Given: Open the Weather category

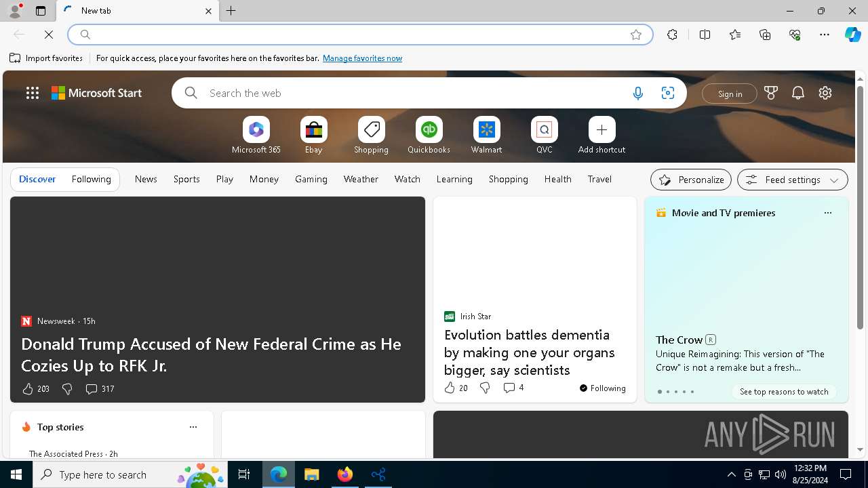Looking at the screenshot, I should click(x=361, y=180).
